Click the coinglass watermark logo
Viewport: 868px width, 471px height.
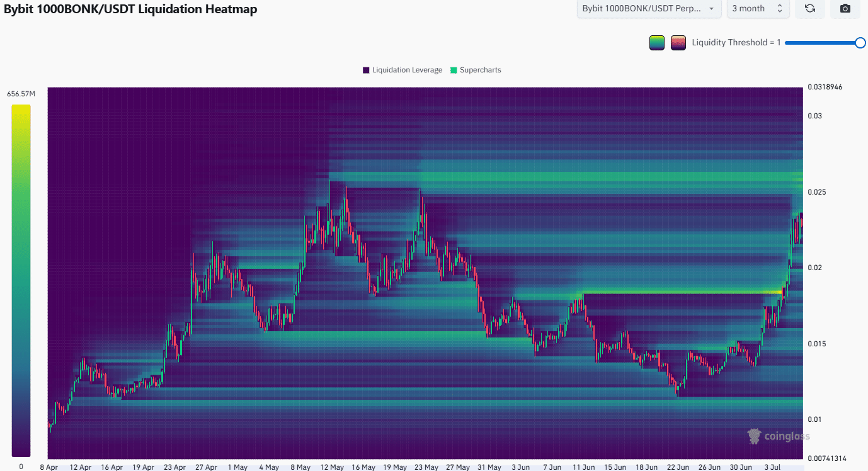[779, 436]
